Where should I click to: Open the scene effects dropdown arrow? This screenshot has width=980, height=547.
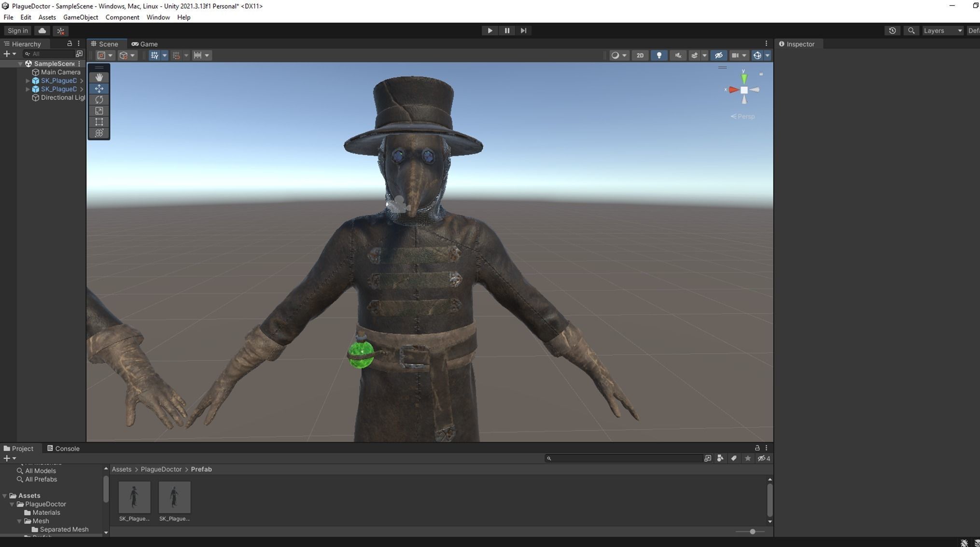click(705, 55)
